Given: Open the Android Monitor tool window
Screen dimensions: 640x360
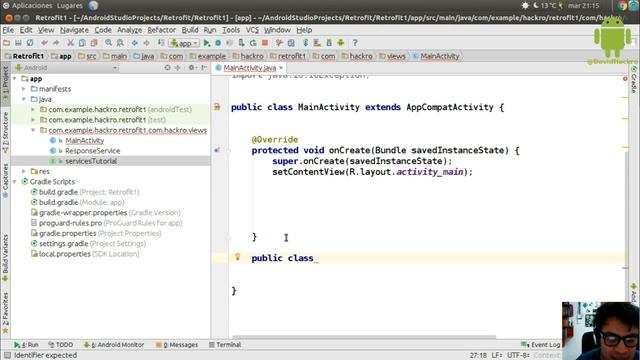Looking at the screenshot, I should (x=114, y=345).
